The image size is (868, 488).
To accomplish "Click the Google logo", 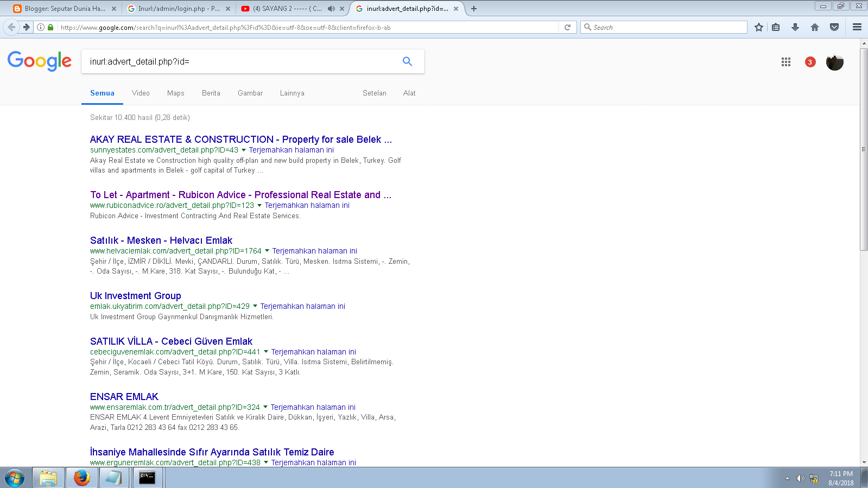I will [40, 61].
